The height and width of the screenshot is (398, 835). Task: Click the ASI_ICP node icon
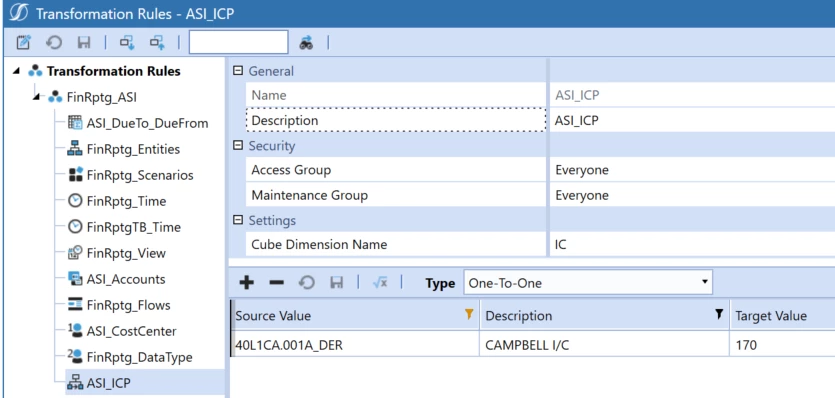pos(75,383)
